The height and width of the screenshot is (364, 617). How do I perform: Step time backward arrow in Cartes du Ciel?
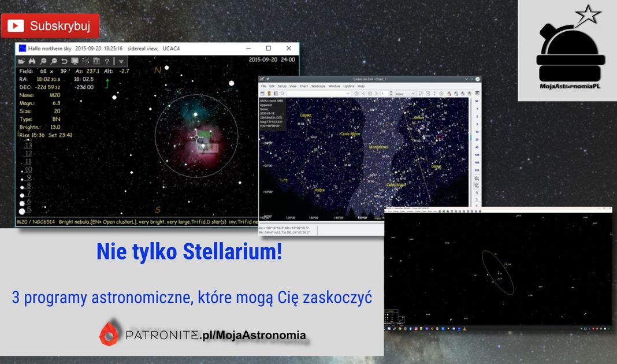(363, 94)
